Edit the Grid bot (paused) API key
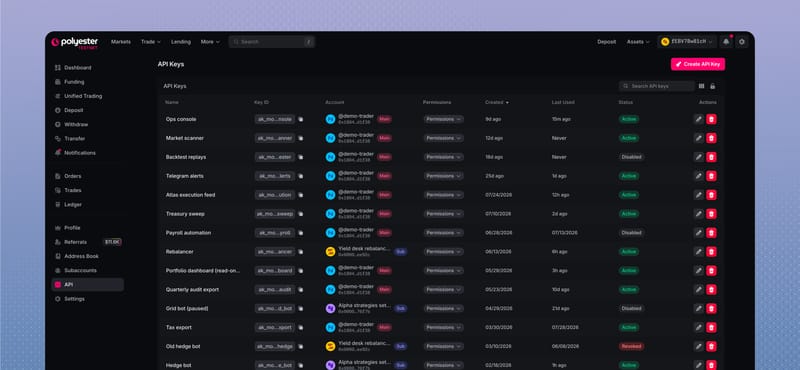The image size is (800, 370). (698, 308)
